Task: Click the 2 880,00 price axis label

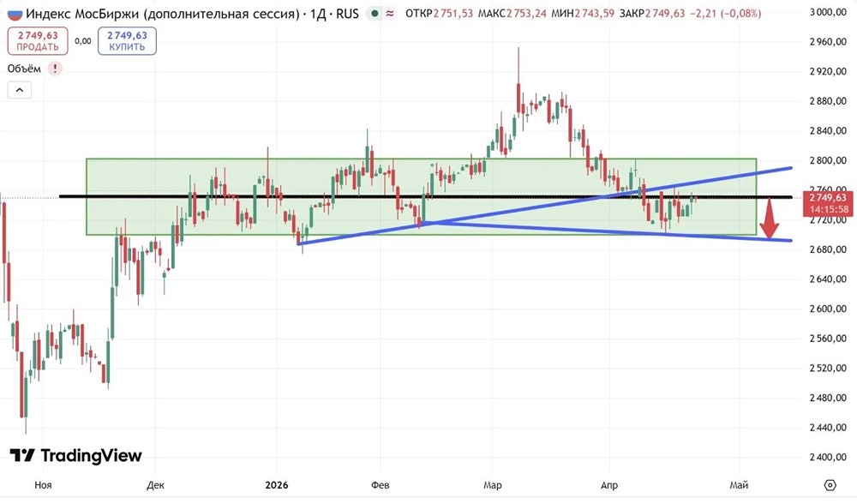Action: pos(828,101)
